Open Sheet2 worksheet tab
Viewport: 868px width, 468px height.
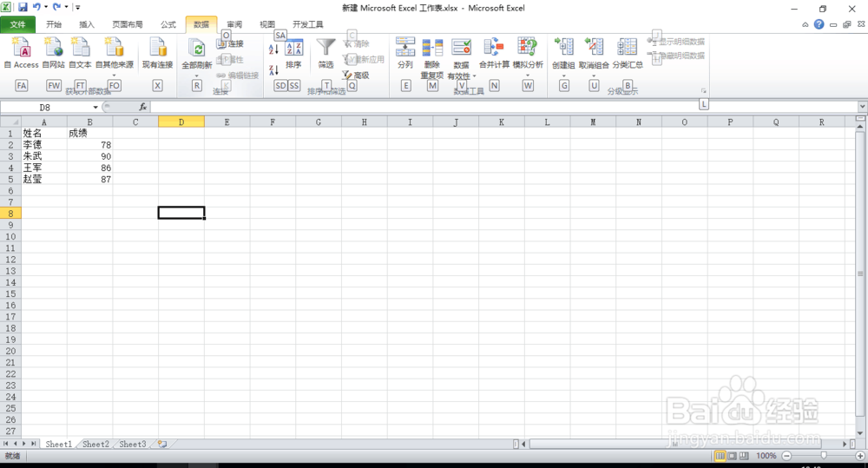click(x=95, y=445)
